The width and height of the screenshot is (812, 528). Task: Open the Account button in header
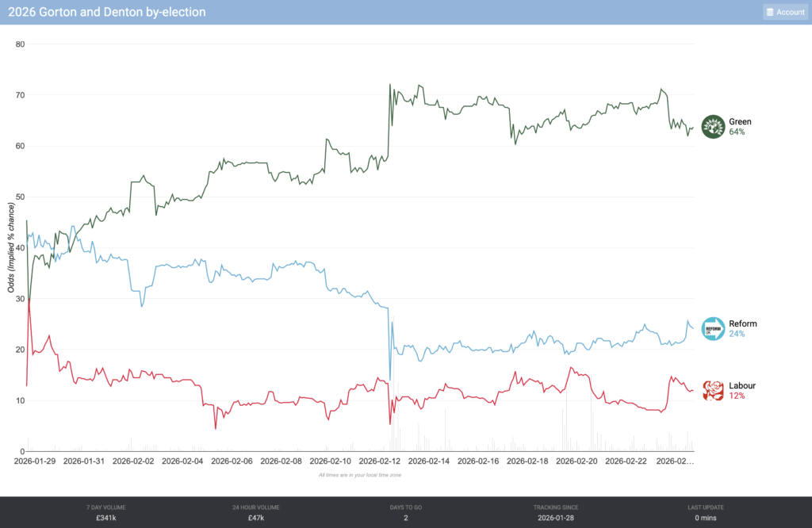pos(785,12)
